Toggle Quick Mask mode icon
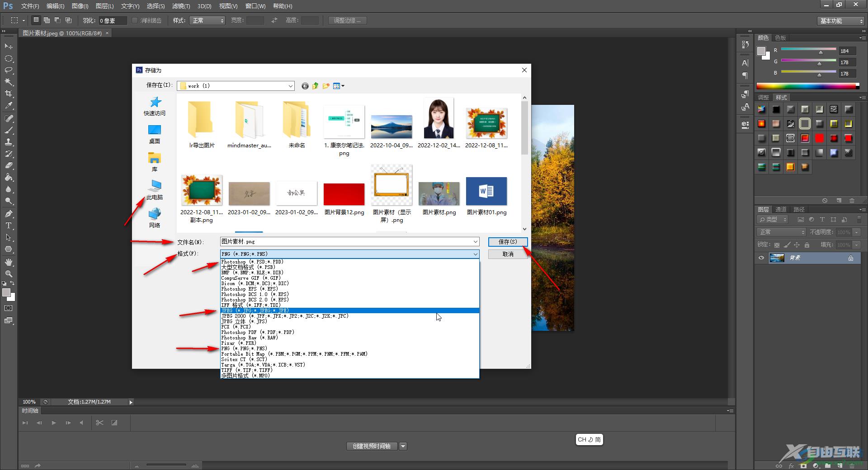The image size is (868, 470). tap(9, 308)
